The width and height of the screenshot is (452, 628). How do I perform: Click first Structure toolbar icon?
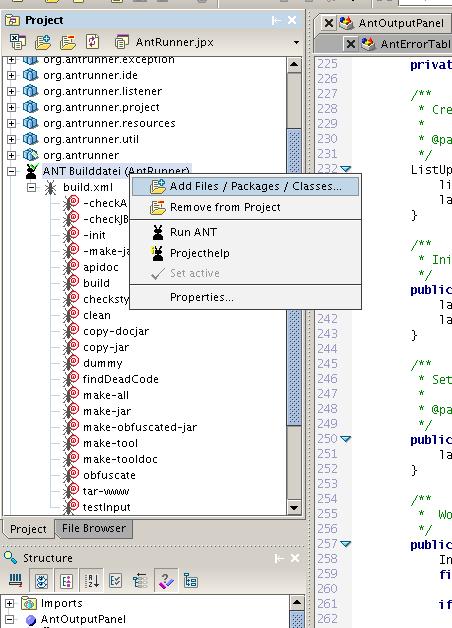click(x=15, y=580)
